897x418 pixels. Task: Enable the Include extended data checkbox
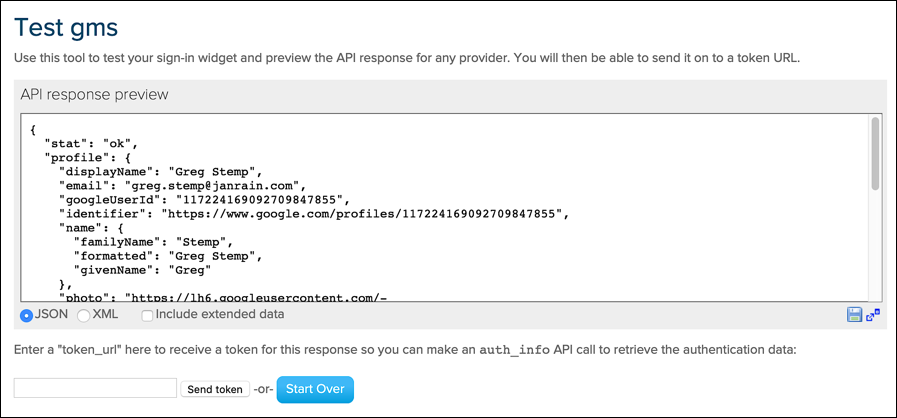[148, 315]
